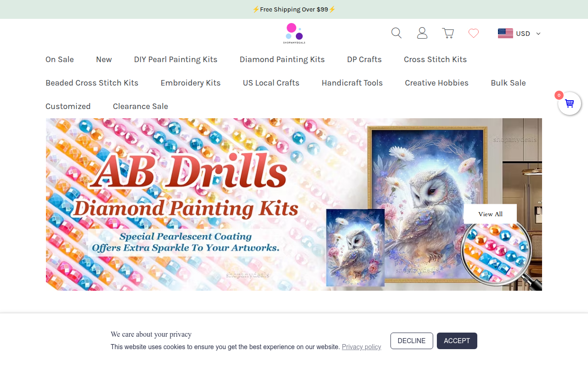Viewport: 588px width, 368px height.
Task: Click the View All banner button
Action: [x=490, y=214]
